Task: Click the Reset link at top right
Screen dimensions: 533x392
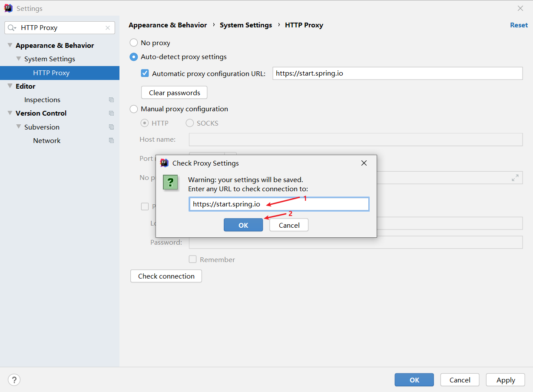Action: click(x=519, y=25)
